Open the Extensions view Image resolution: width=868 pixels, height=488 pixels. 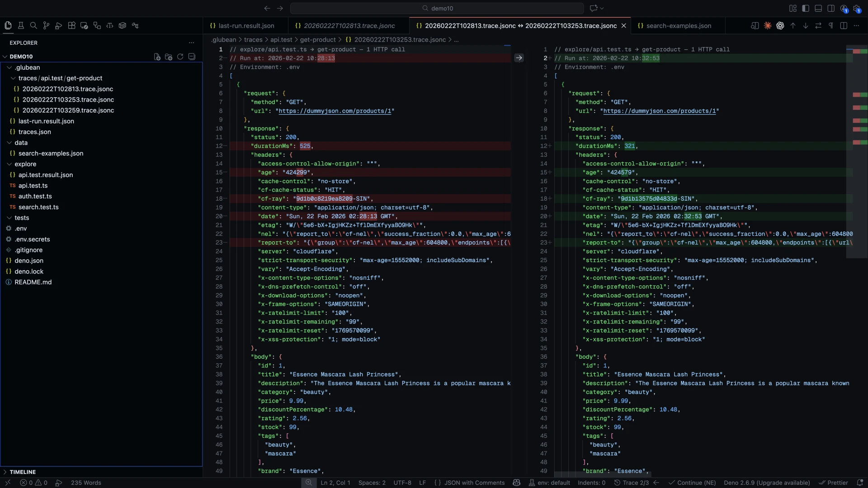coord(71,26)
